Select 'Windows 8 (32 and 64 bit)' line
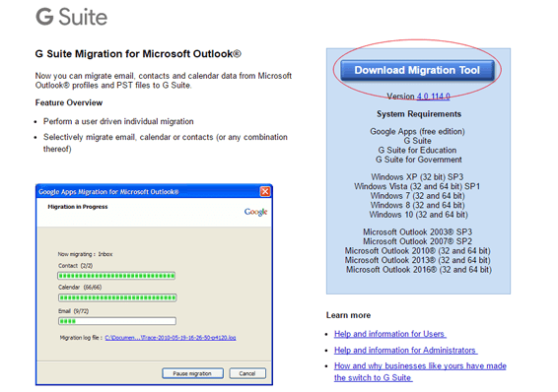This screenshot has height=392, width=558. pyautogui.click(x=417, y=205)
